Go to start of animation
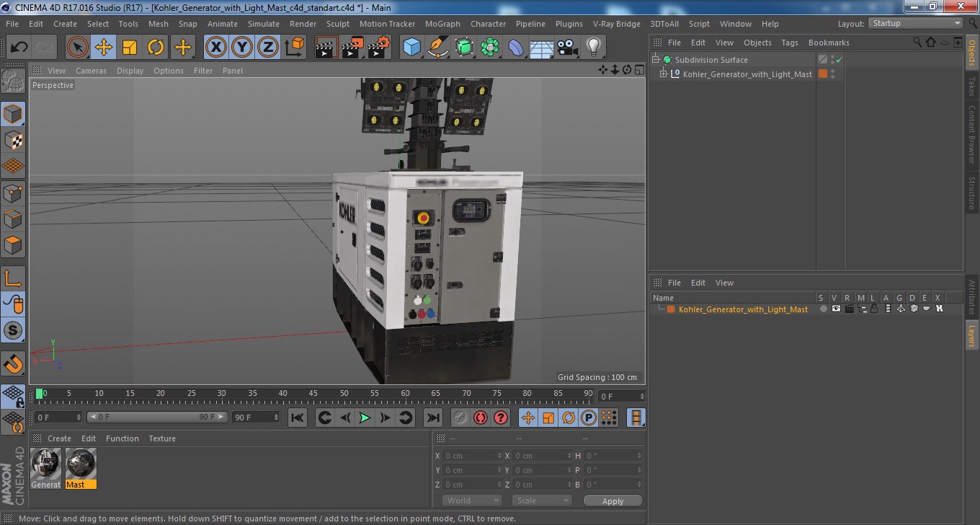Screen dimensions: 980x525 point(298,418)
